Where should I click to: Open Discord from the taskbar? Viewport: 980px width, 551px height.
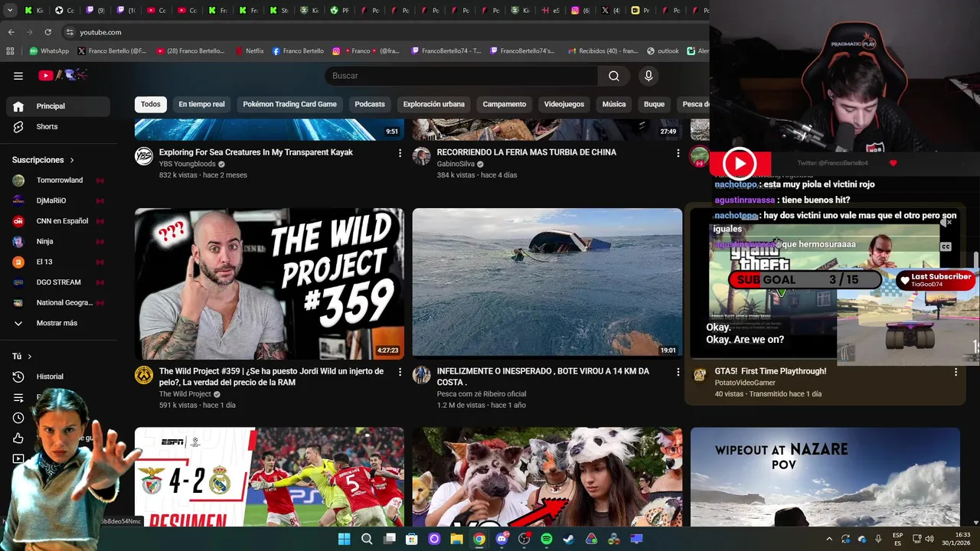(501, 539)
